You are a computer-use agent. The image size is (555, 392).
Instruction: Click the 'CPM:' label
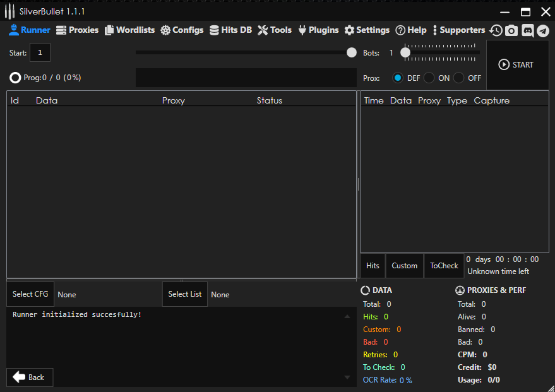click(x=467, y=355)
